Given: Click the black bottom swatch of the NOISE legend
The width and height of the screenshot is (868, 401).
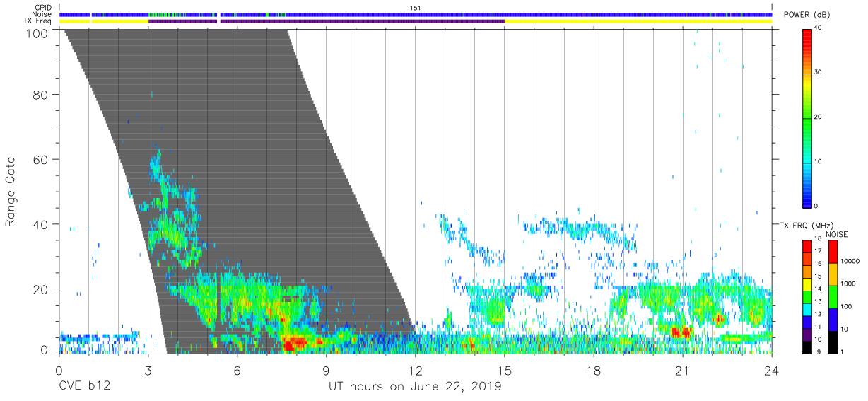Looking at the screenshot, I should (x=833, y=342).
